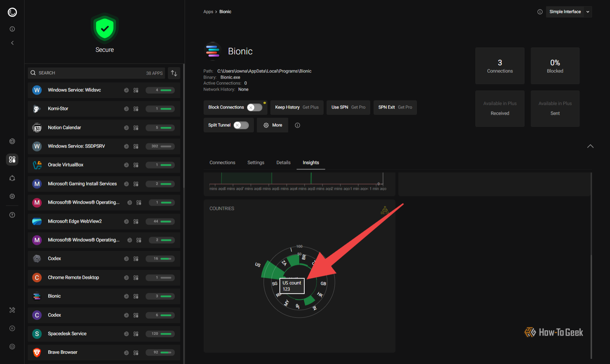Toggle the Block Connections switch

pos(254,107)
